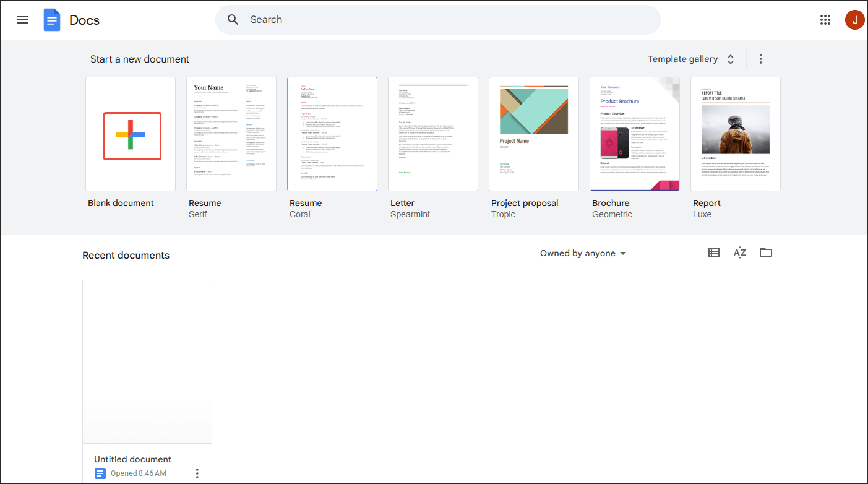Click the Google Docs logo

coord(52,19)
